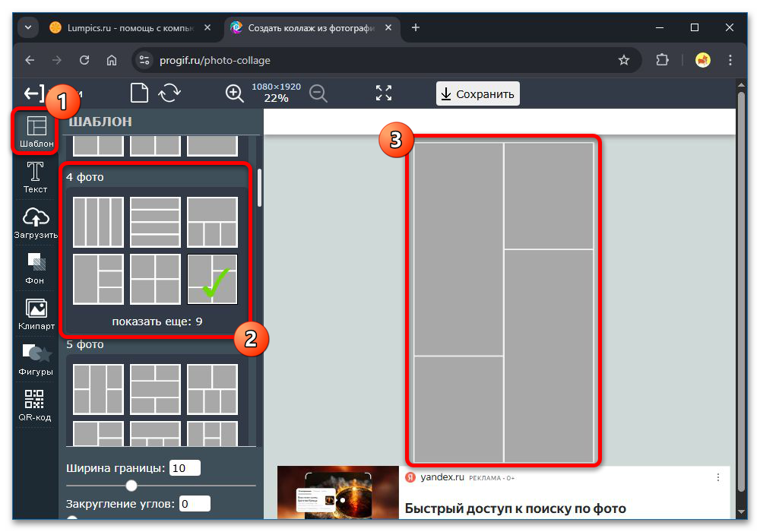This screenshot has height=532, width=760.
Task: Open the Клипарт panel
Action: point(36,314)
